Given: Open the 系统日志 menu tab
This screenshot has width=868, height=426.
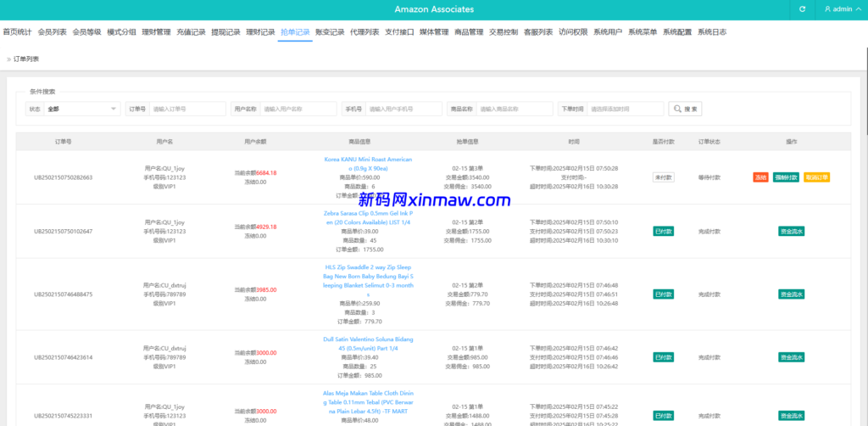Looking at the screenshot, I should [x=712, y=32].
